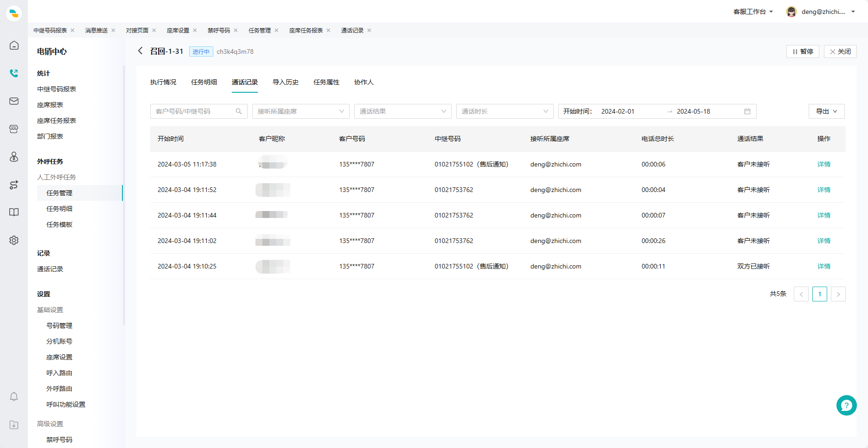Open 详情 for the 19:11:02 call
868x448 pixels.
tap(824, 241)
